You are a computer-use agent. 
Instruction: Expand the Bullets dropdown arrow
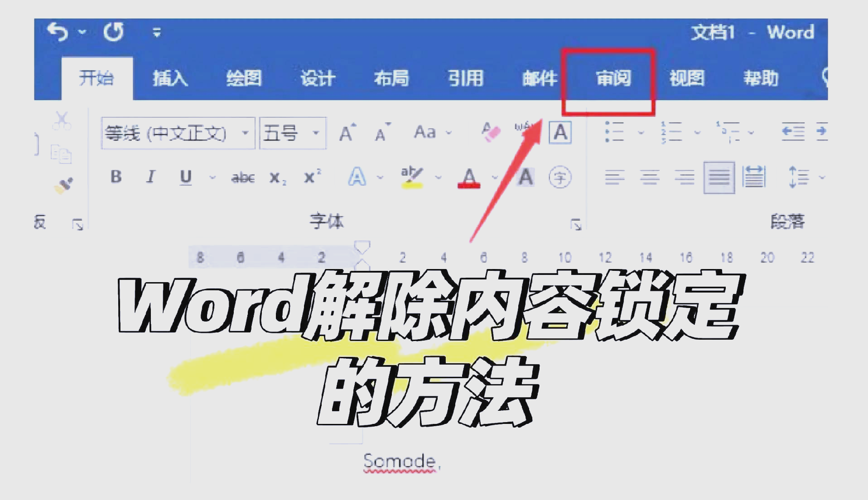tap(641, 133)
